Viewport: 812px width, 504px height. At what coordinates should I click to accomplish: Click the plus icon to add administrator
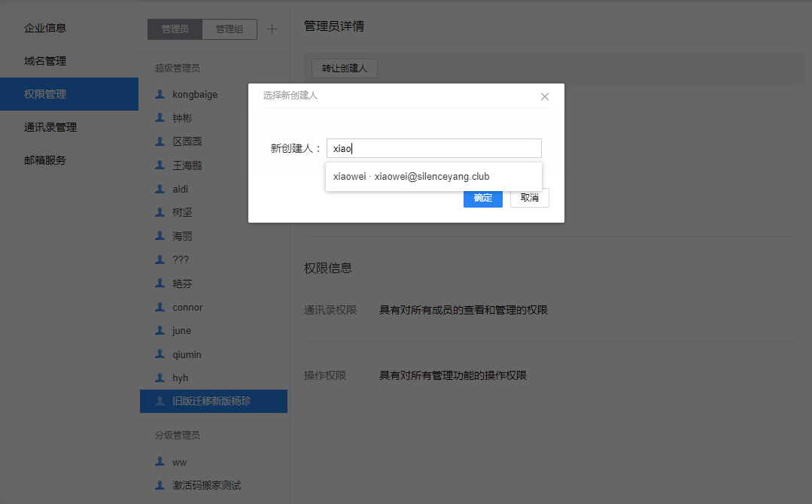[x=272, y=29]
